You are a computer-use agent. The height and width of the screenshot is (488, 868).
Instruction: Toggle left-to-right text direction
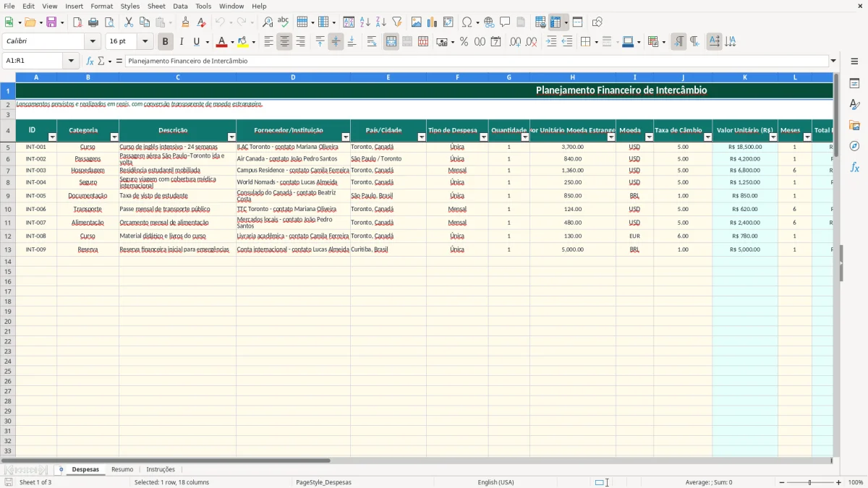coord(678,42)
